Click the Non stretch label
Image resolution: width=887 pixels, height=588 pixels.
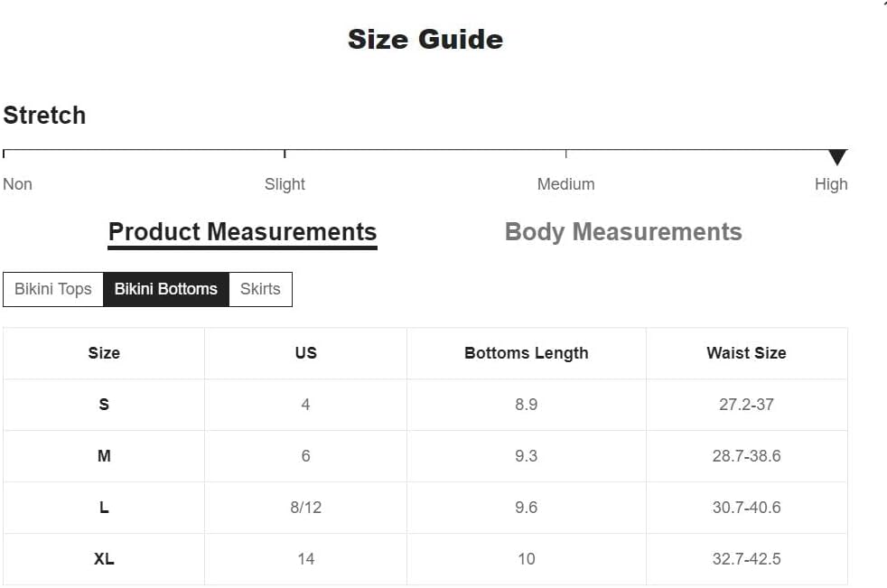click(x=17, y=184)
